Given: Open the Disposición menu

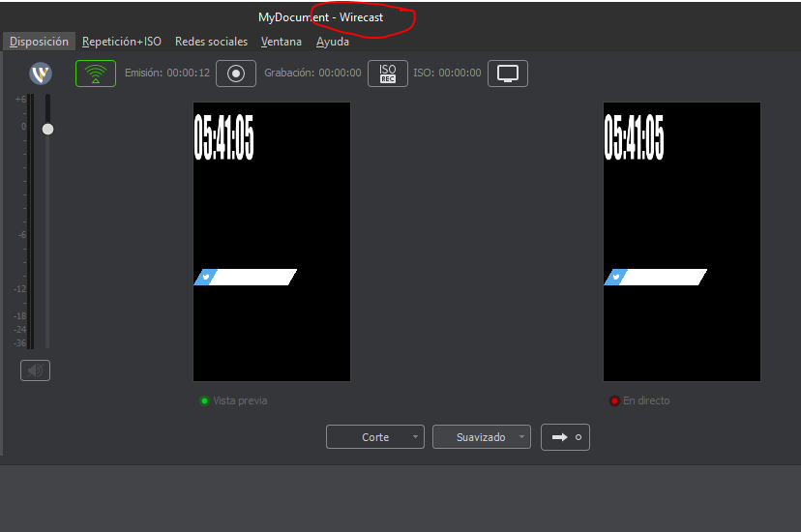Looking at the screenshot, I should [39, 42].
